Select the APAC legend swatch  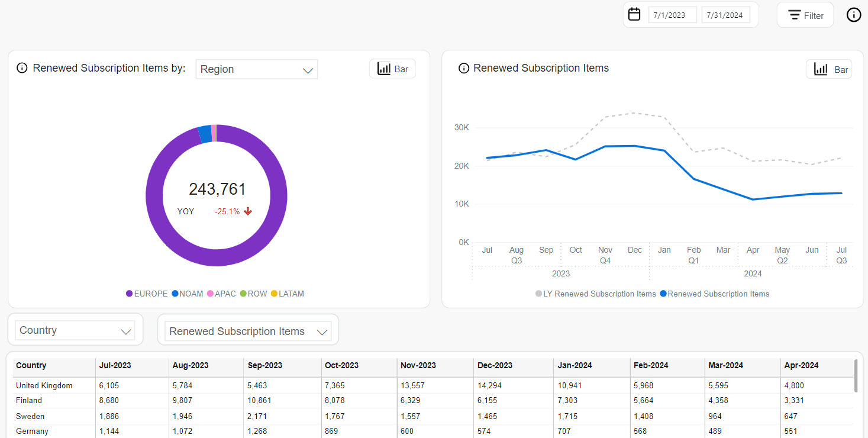coord(210,294)
